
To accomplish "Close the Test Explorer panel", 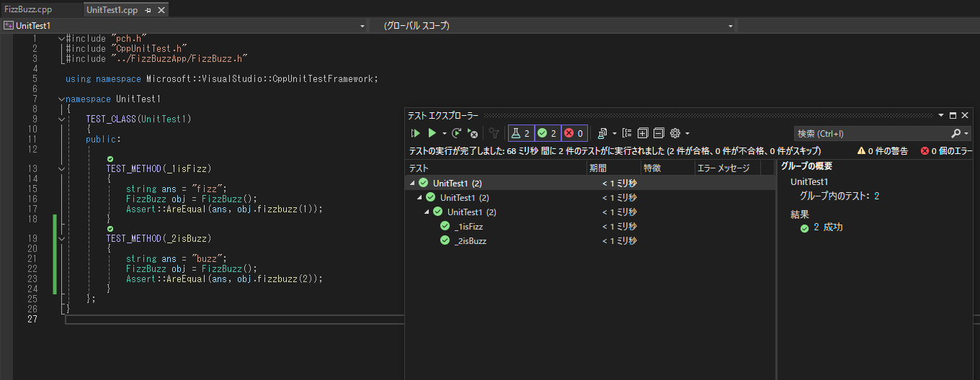I will pos(966,115).
